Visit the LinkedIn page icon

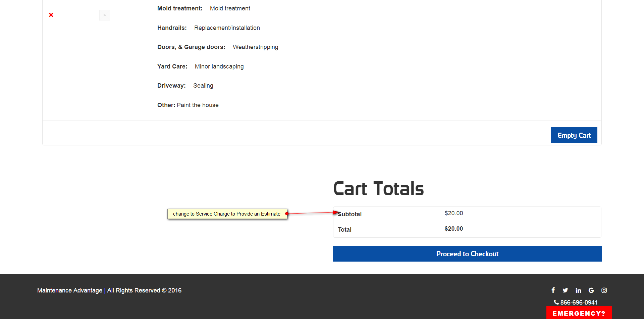[578, 290]
